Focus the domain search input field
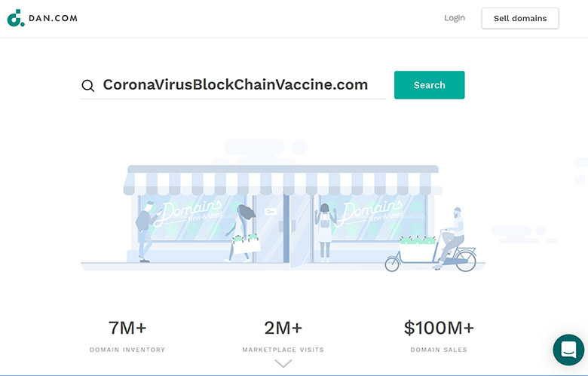This screenshot has width=588, height=376. (234, 85)
